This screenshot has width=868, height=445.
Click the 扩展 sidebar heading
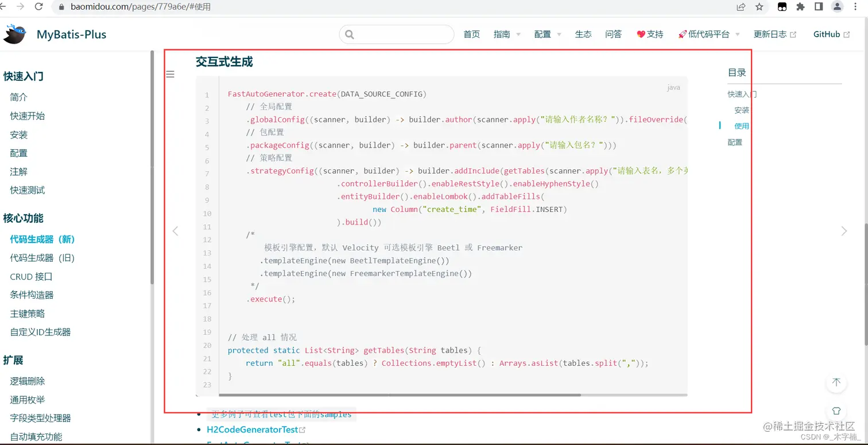click(x=13, y=360)
